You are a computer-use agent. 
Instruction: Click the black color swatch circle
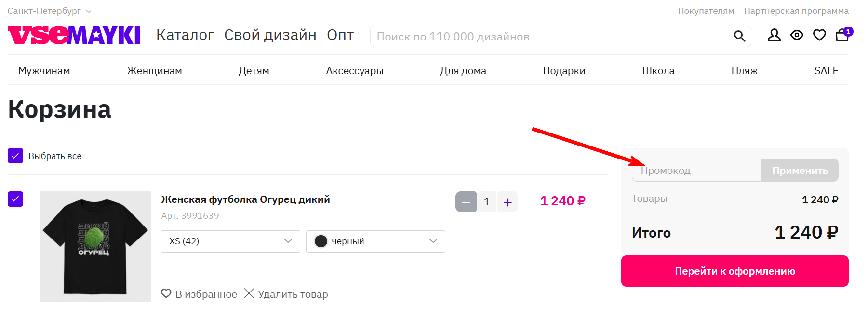pyautogui.click(x=320, y=241)
